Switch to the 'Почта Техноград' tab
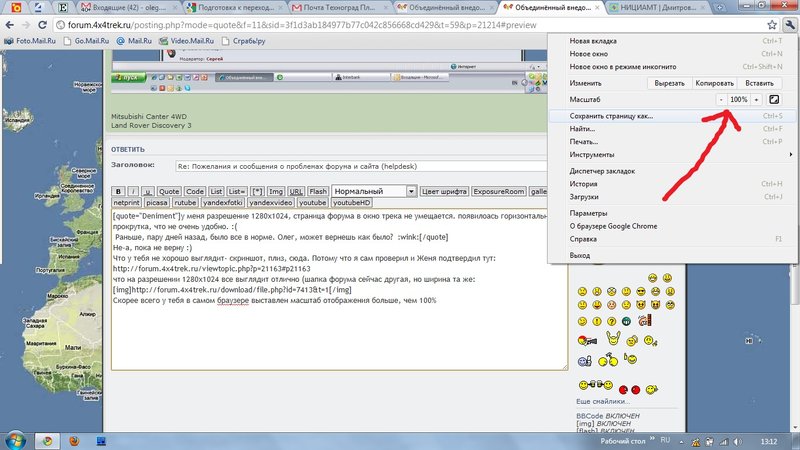The image size is (800, 450). [320, 6]
